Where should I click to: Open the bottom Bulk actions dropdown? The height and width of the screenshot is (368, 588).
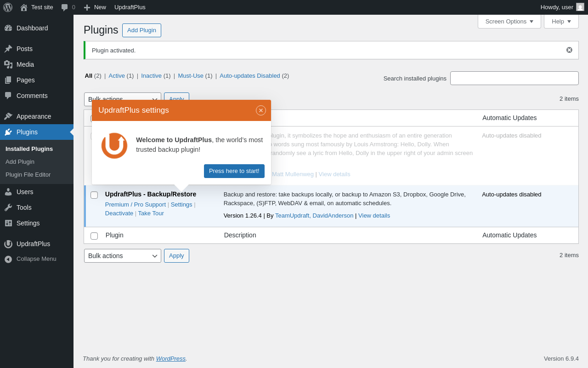tap(123, 256)
